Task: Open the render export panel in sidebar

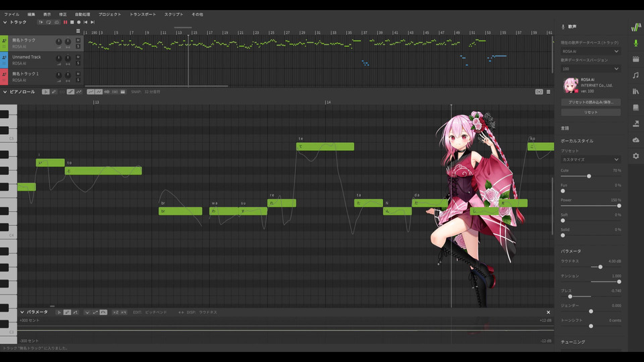Action: [x=636, y=123]
